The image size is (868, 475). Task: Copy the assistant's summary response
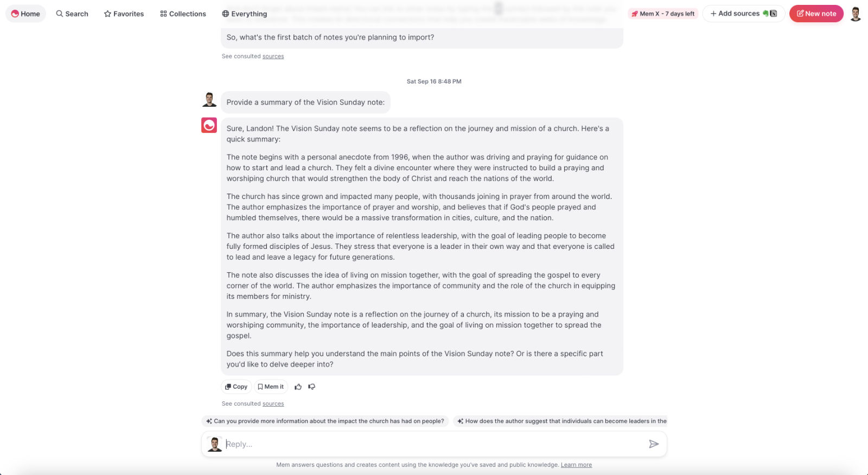click(x=236, y=387)
